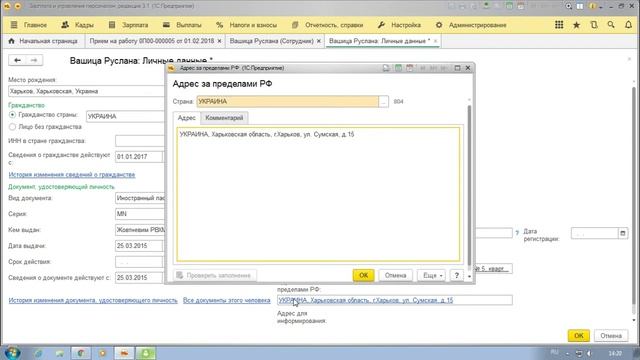Image resolution: width=640 pixels, height=360 pixels.
Task: Expand the Еще dropdown menu
Action: [432, 276]
